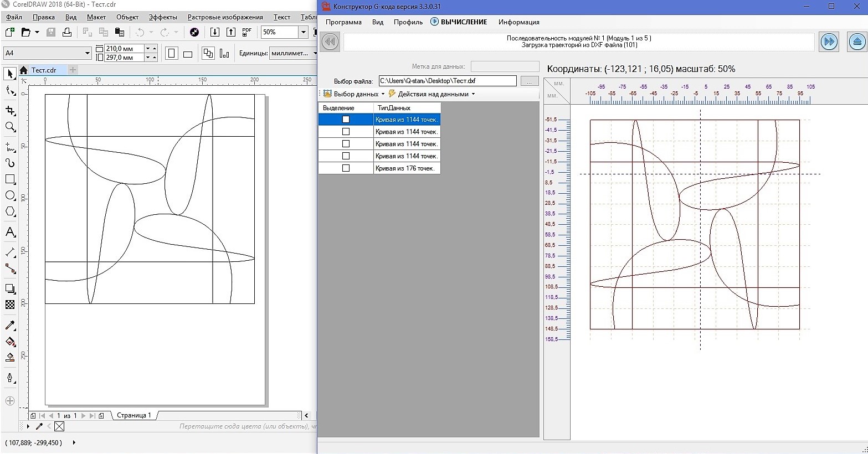Expand the 'Выбор данных' dropdown
The height and width of the screenshot is (454, 868).
(383, 94)
